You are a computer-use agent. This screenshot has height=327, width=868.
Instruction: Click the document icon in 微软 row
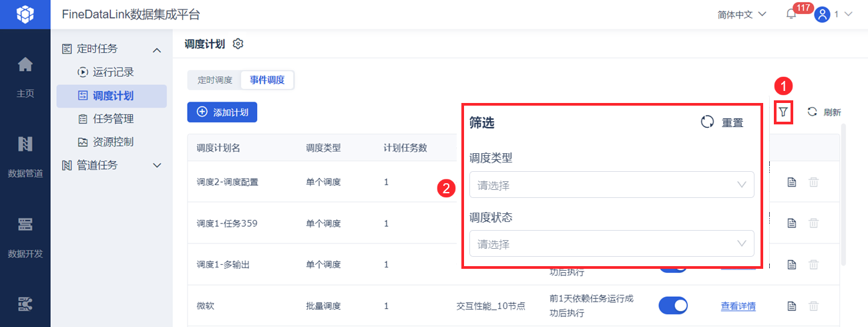(x=792, y=306)
